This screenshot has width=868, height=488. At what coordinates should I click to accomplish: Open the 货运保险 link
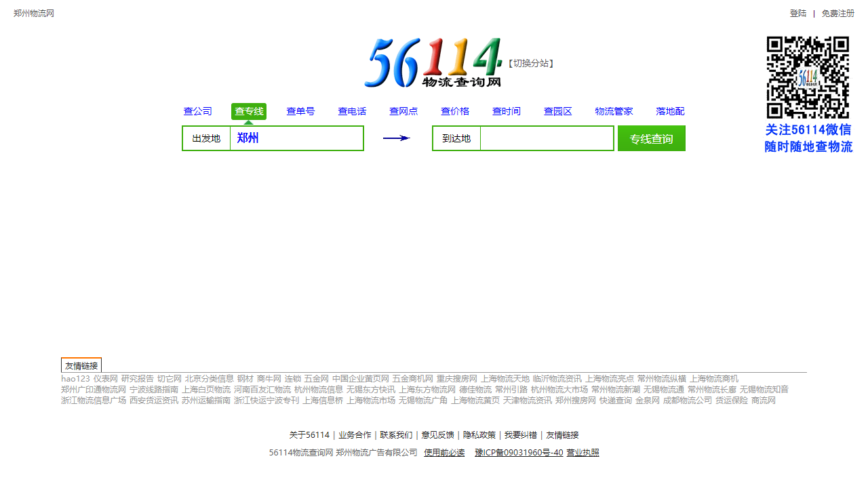[x=732, y=401]
